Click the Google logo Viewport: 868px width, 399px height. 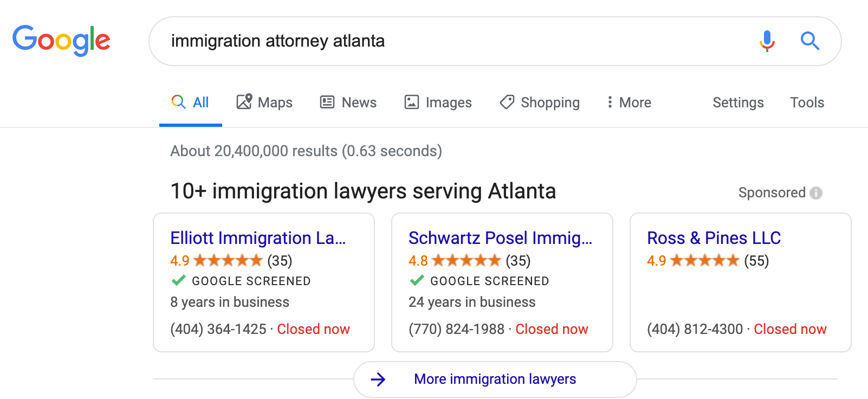point(61,40)
